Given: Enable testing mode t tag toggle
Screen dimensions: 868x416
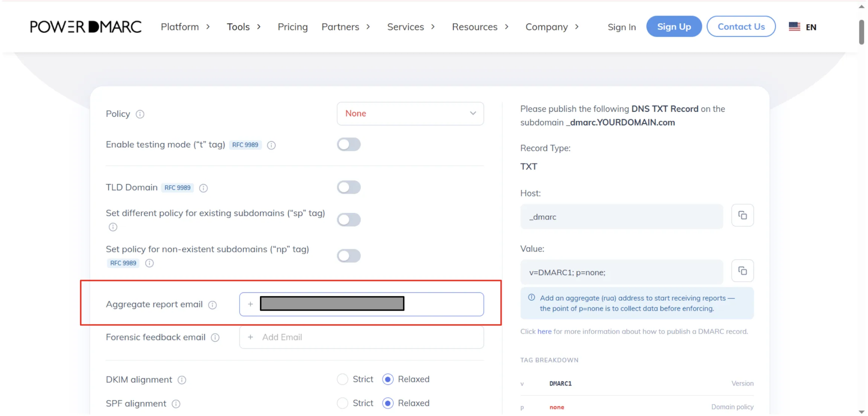Looking at the screenshot, I should 349,144.
